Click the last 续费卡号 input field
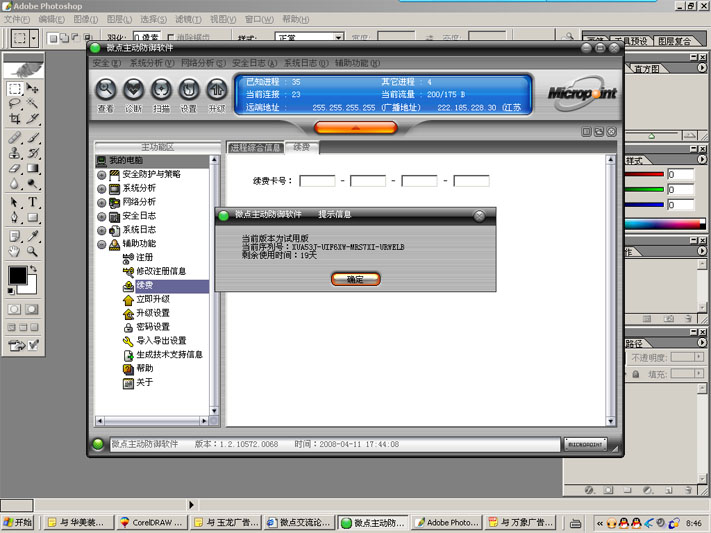 tap(471, 181)
